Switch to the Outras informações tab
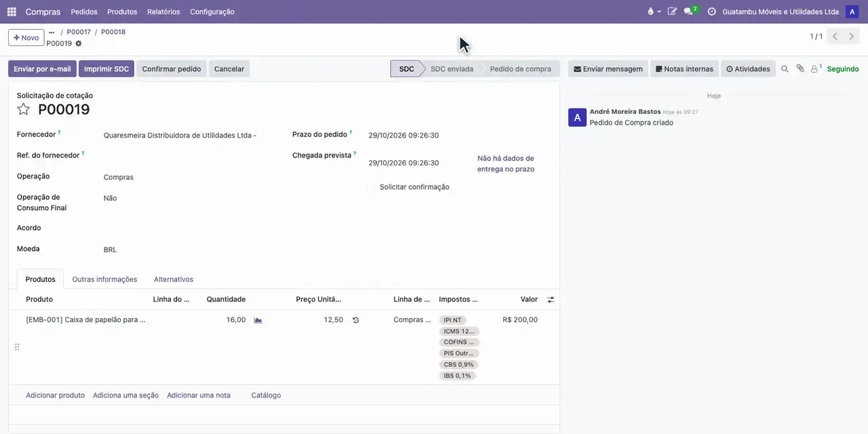 104,279
